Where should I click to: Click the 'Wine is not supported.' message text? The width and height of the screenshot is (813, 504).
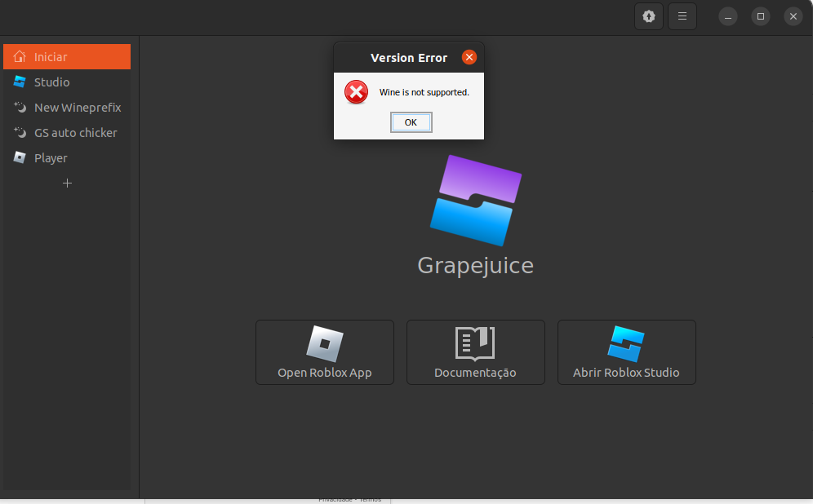coord(424,92)
